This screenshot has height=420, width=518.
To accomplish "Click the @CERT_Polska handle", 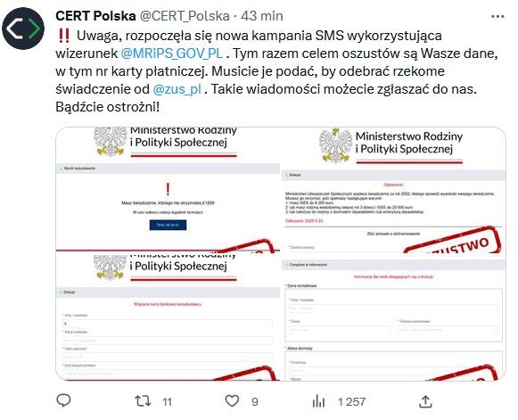I will [185, 16].
